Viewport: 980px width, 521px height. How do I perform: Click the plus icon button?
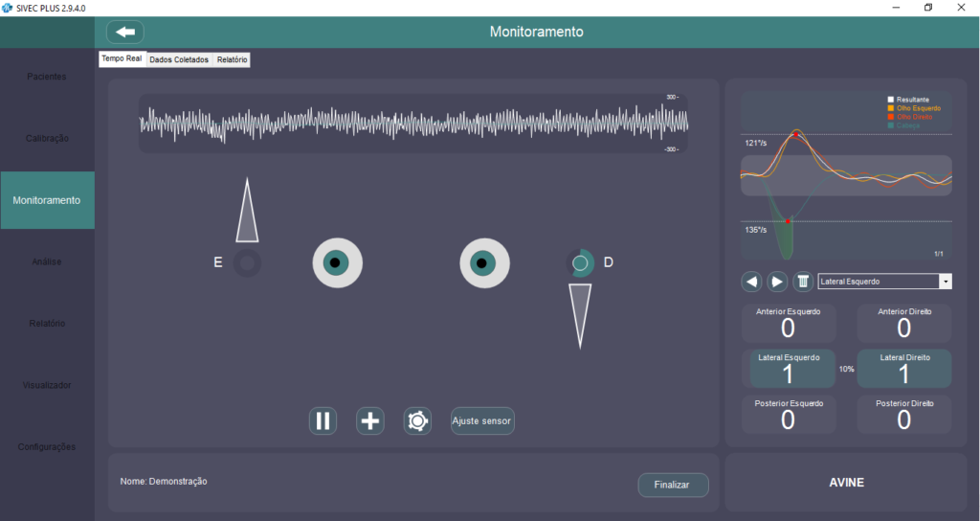[370, 420]
